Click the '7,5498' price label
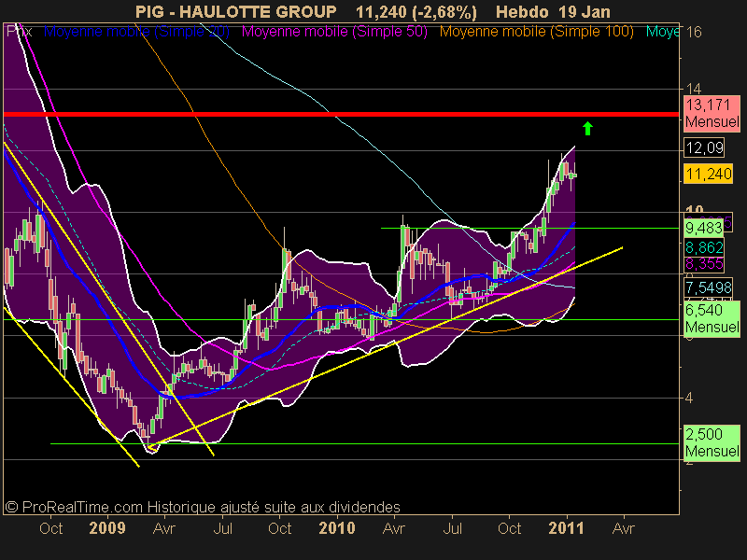The image size is (747, 560). pos(708,287)
